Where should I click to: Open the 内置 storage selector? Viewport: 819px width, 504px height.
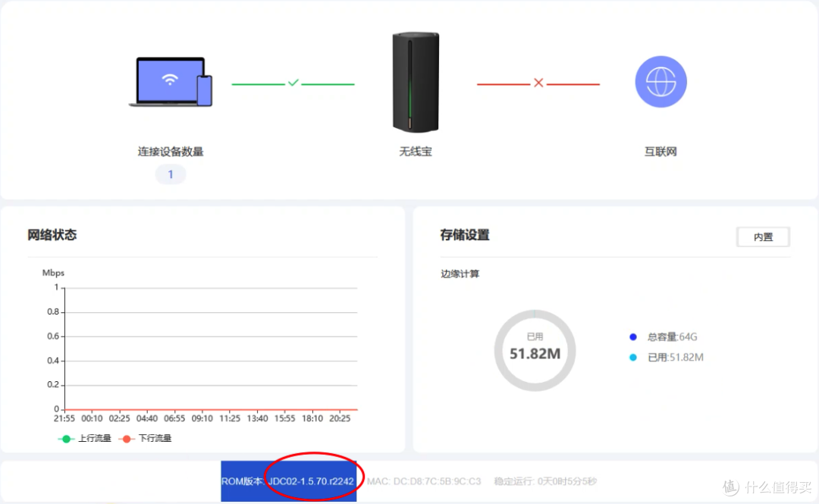point(763,236)
